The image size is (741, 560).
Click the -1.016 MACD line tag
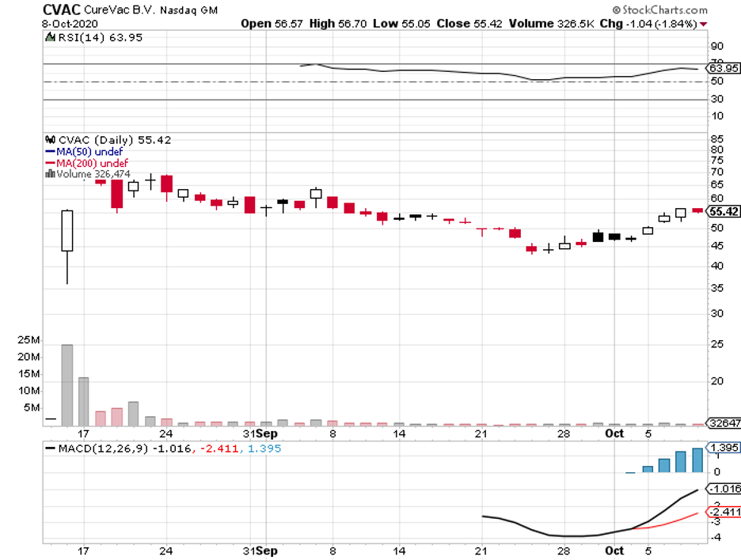[x=723, y=489]
